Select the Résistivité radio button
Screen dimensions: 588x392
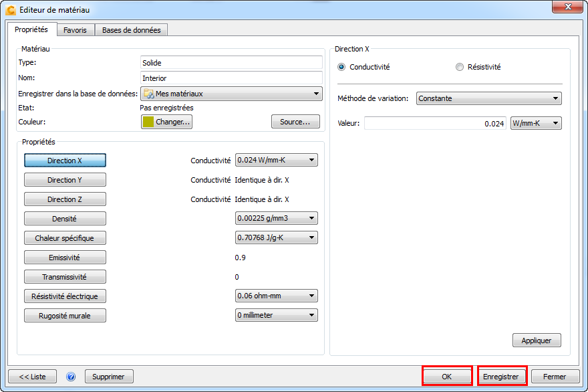(460, 67)
